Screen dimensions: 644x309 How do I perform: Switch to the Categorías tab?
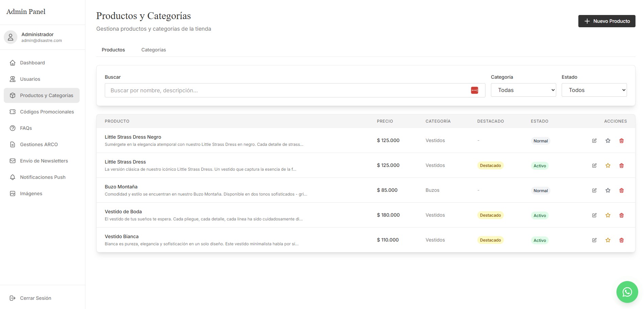point(154,50)
